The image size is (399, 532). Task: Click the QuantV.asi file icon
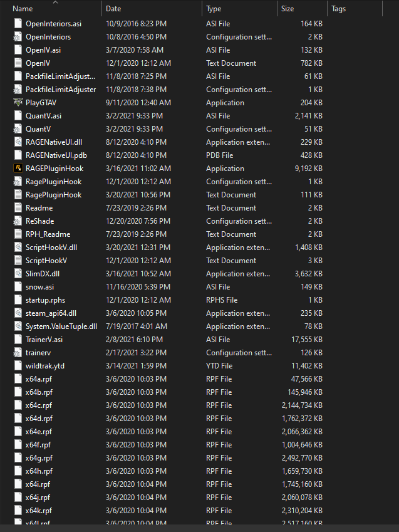18,116
